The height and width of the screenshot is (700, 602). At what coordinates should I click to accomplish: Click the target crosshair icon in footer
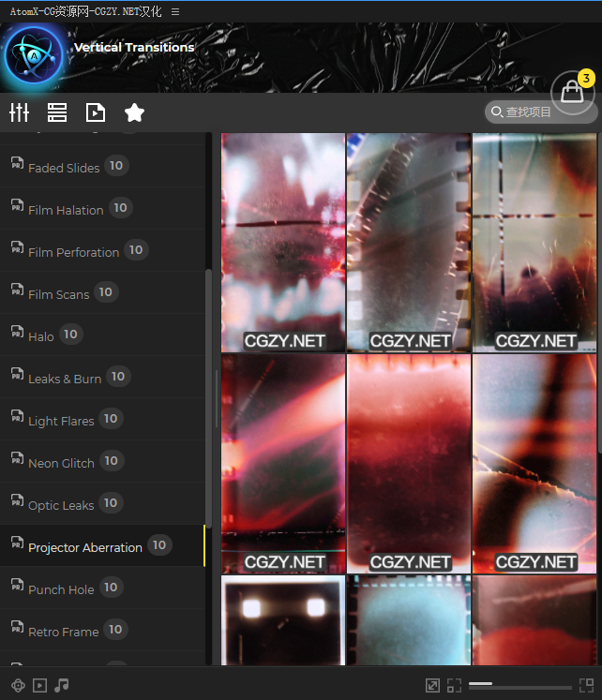[19, 685]
